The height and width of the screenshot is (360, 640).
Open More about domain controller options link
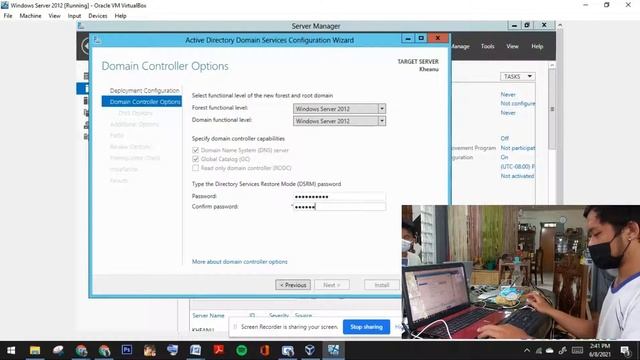click(x=240, y=262)
